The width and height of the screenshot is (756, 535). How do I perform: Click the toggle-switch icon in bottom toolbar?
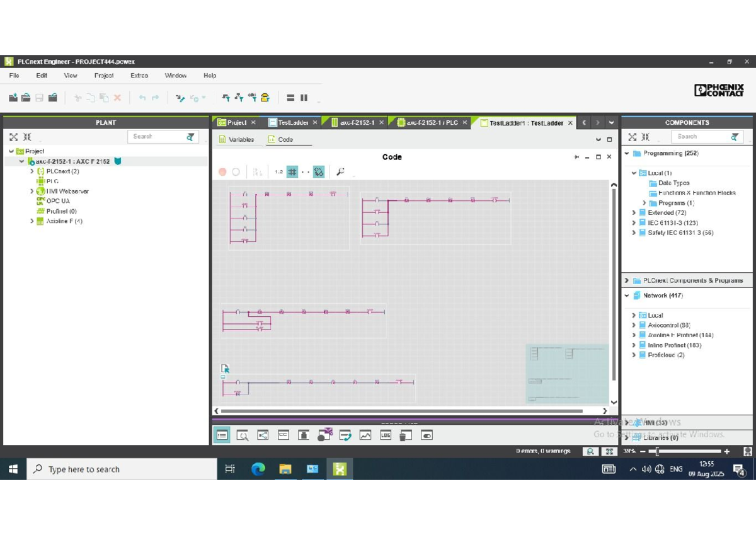point(427,435)
